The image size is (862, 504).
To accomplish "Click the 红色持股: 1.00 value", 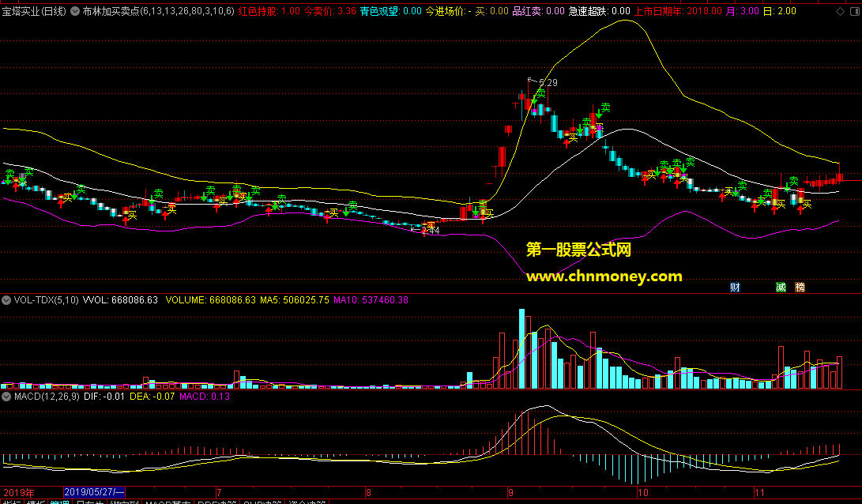I will (269, 11).
